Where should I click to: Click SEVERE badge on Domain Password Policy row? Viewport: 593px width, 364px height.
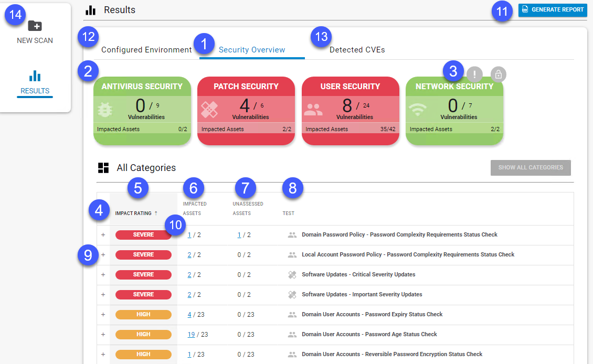(143, 235)
